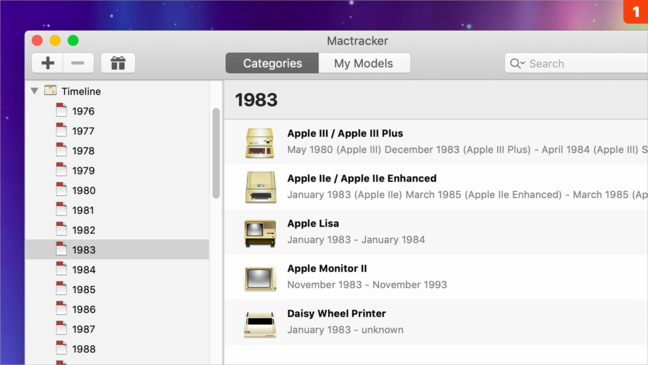Click the gift box toolbar icon
Viewport: 648px width, 365px height.
(118, 63)
